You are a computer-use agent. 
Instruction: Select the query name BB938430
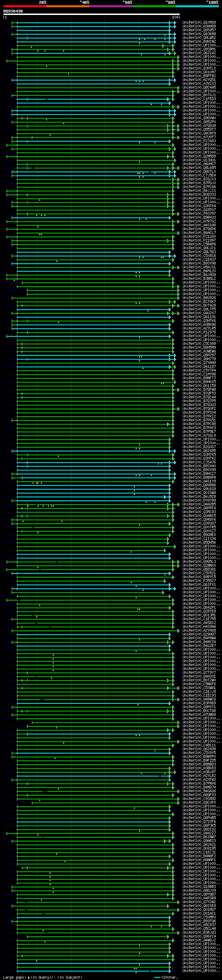[x=13, y=11]
